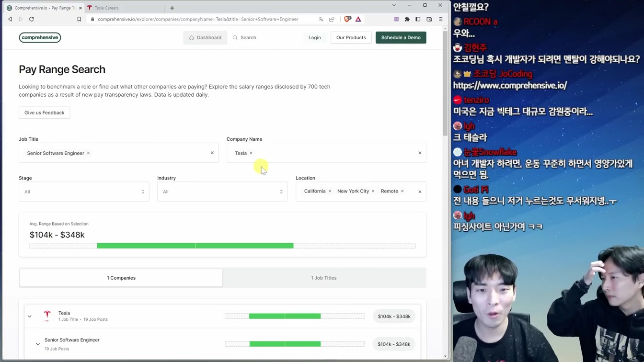
Task: Open Brave Shields lion icon
Action: 347,19
